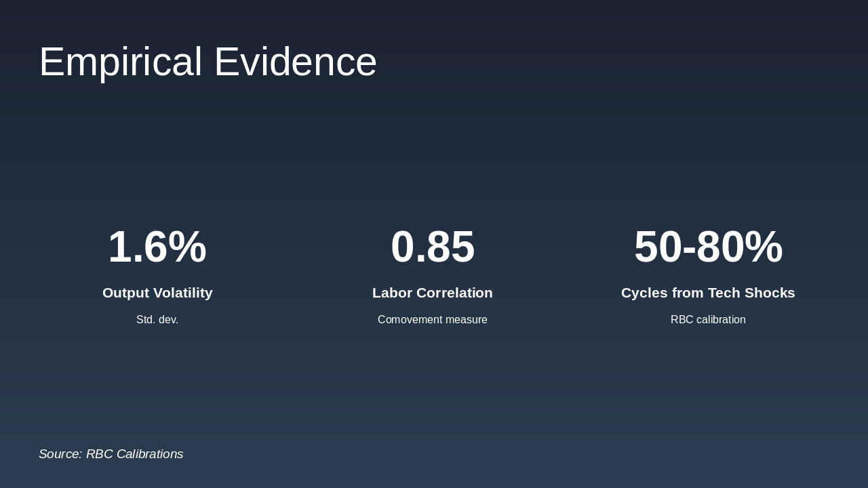
Task: Click the Std. dev. caption
Action: point(157,320)
